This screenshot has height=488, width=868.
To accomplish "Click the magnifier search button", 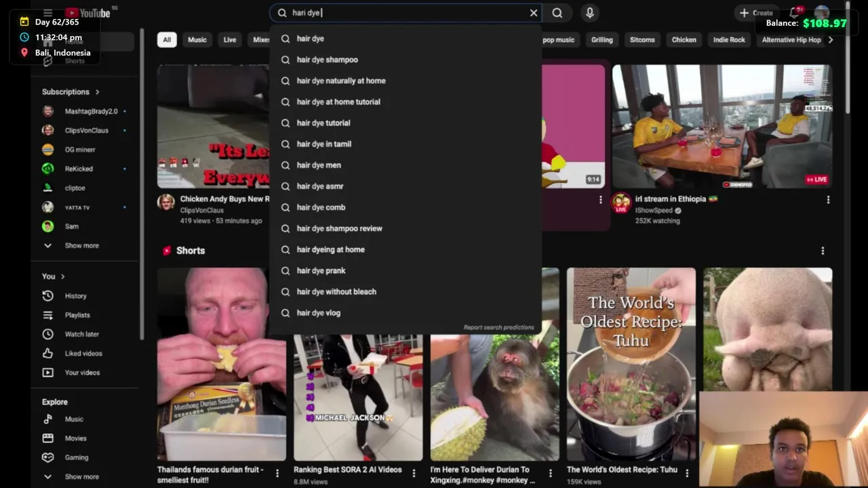I will (557, 13).
